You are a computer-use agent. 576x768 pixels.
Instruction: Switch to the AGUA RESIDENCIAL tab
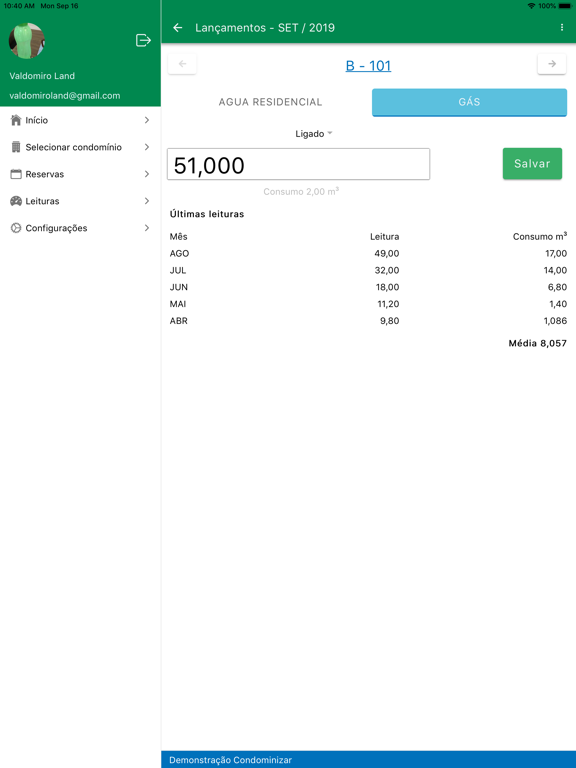coord(270,102)
